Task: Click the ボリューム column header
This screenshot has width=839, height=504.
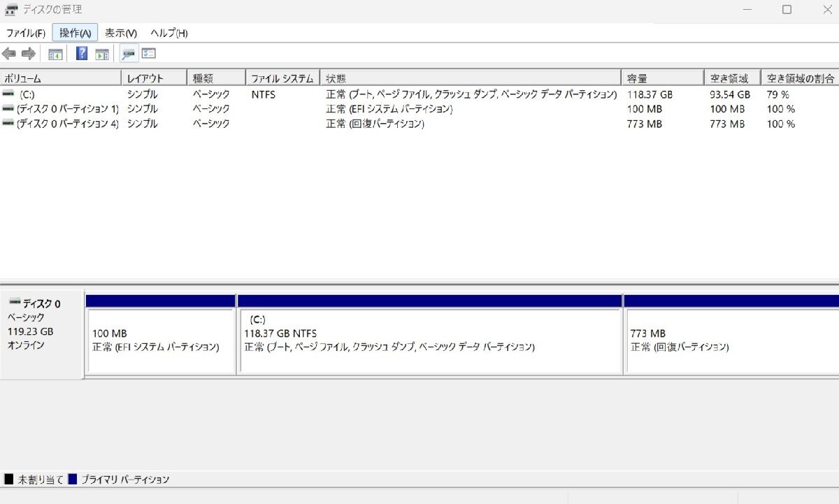Action: coord(59,77)
